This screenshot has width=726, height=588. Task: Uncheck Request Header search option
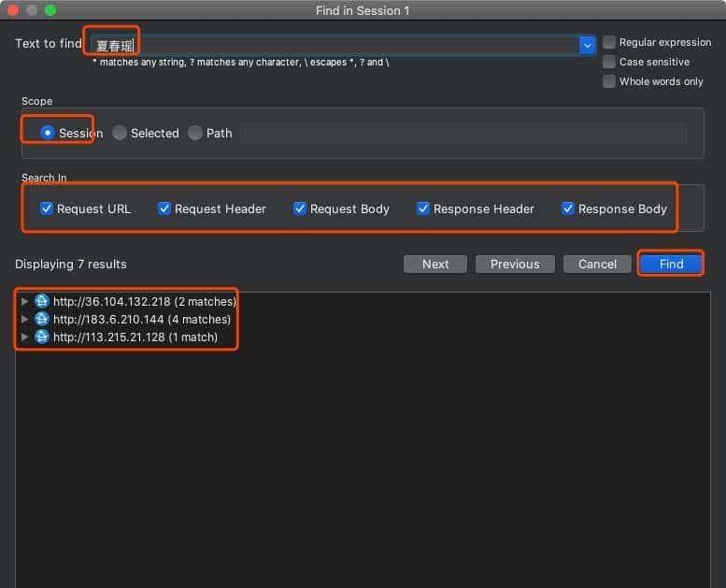tap(164, 208)
